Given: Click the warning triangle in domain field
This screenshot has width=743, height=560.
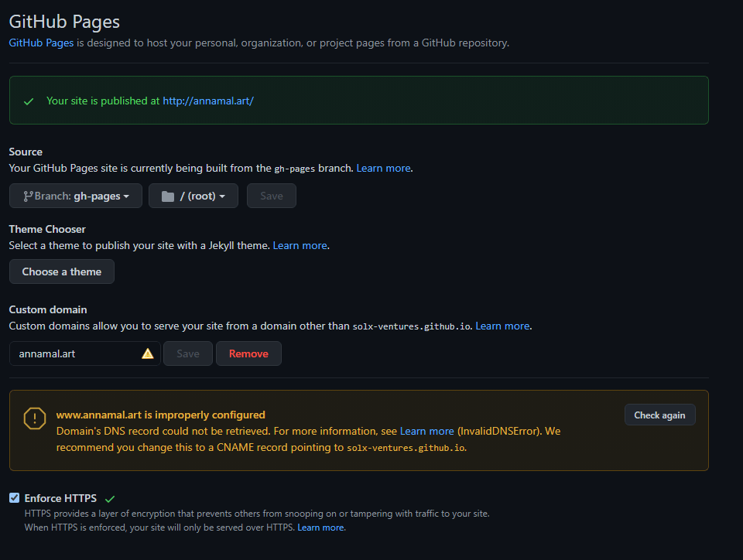Looking at the screenshot, I should coord(148,353).
